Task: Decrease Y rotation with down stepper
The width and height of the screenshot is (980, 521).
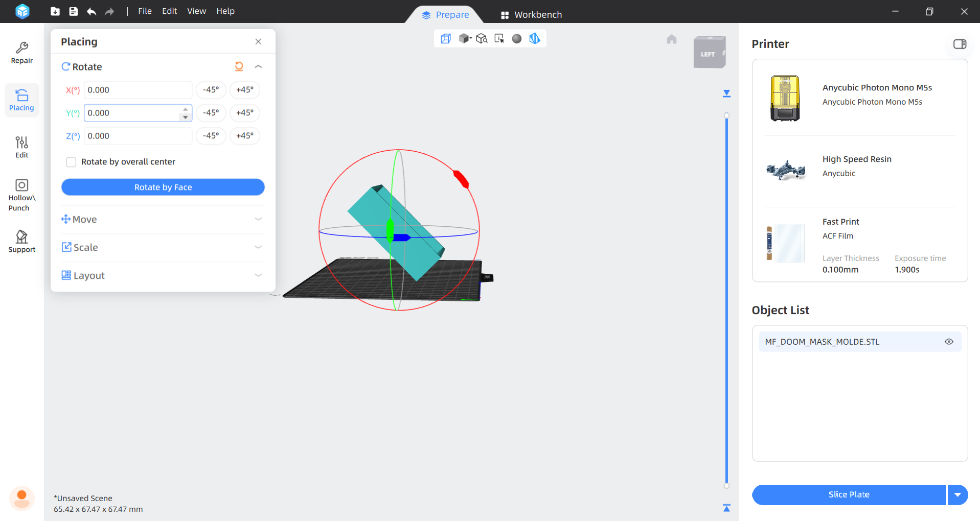Action: 186,117
